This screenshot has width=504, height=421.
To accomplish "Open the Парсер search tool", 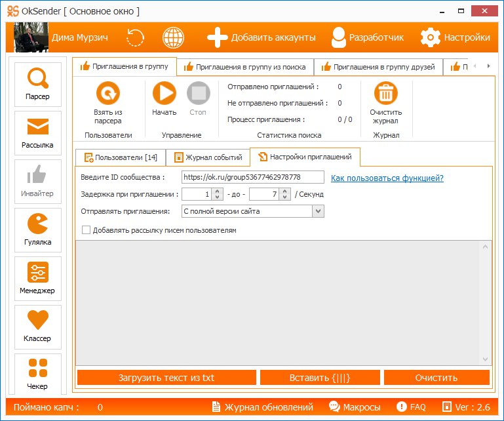I will point(37,84).
